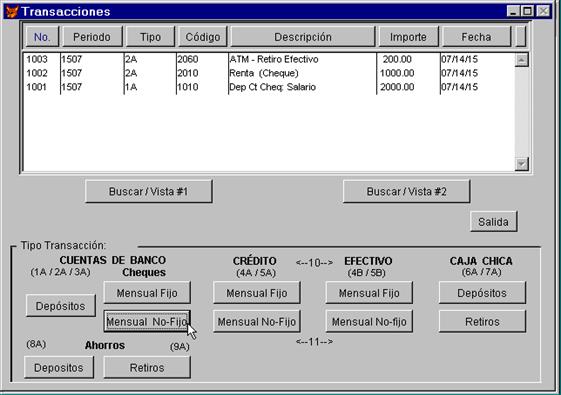Viewport: 561px width, 395px height.
Task: Click the 1000.00 importe value
Action: (x=397, y=73)
